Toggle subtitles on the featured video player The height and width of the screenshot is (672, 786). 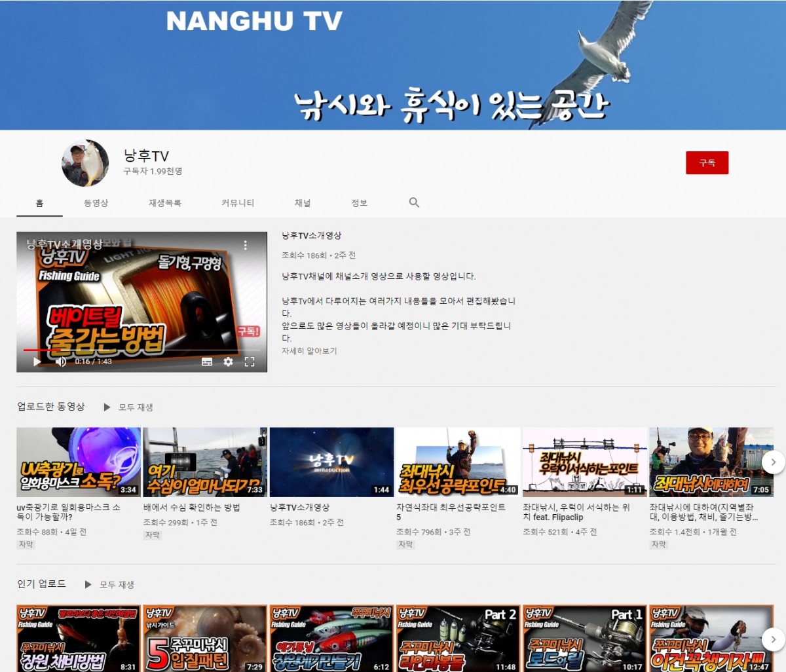tap(207, 362)
